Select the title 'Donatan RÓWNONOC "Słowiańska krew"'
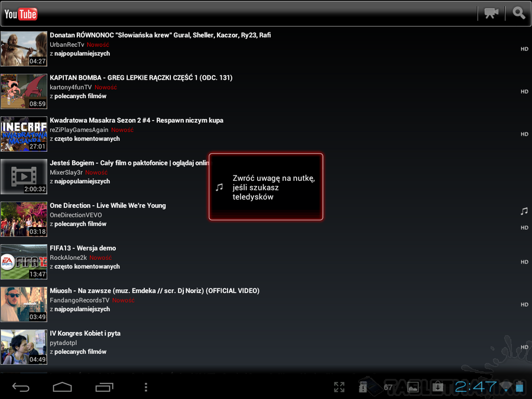The height and width of the screenshot is (399, 532). tap(160, 35)
